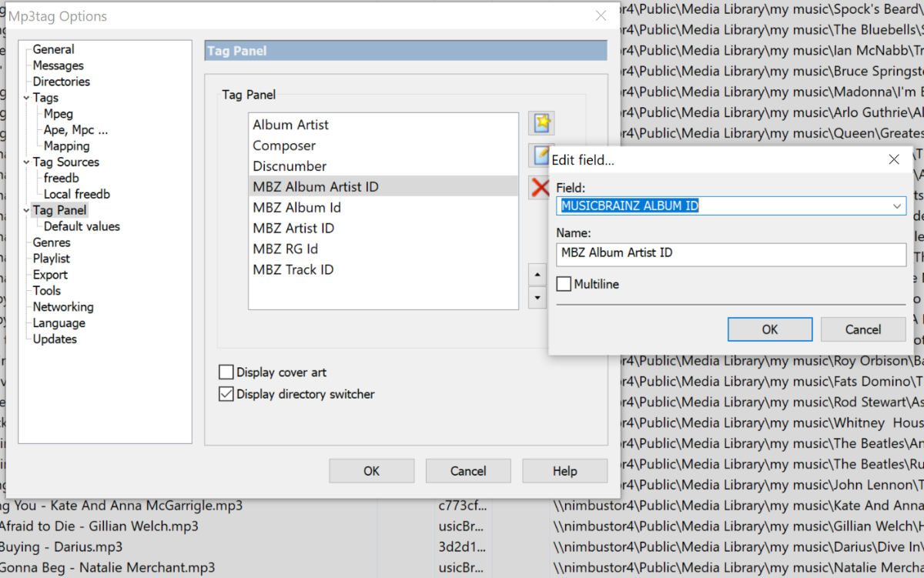Select Tag Sources tree item
Screen dimensions: 924x578
point(65,162)
